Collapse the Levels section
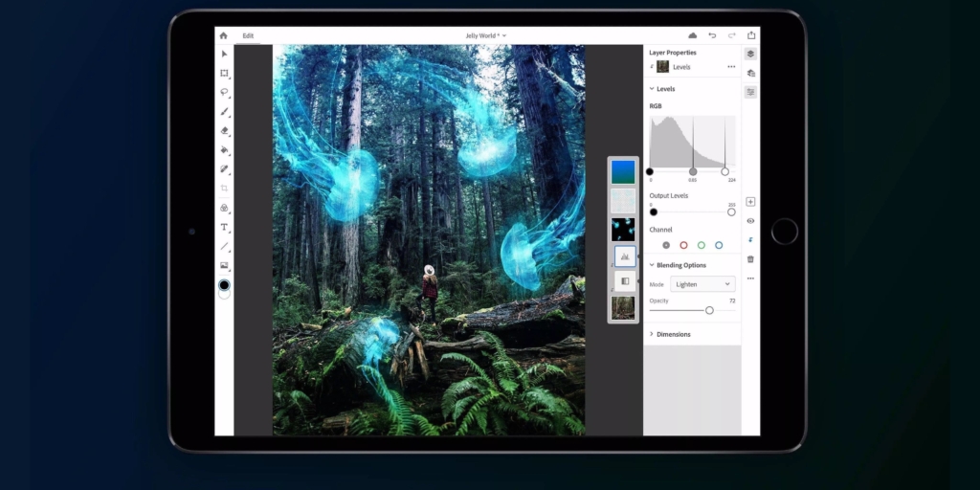Viewport: 980px width, 490px height. click(x=652, y=89)
